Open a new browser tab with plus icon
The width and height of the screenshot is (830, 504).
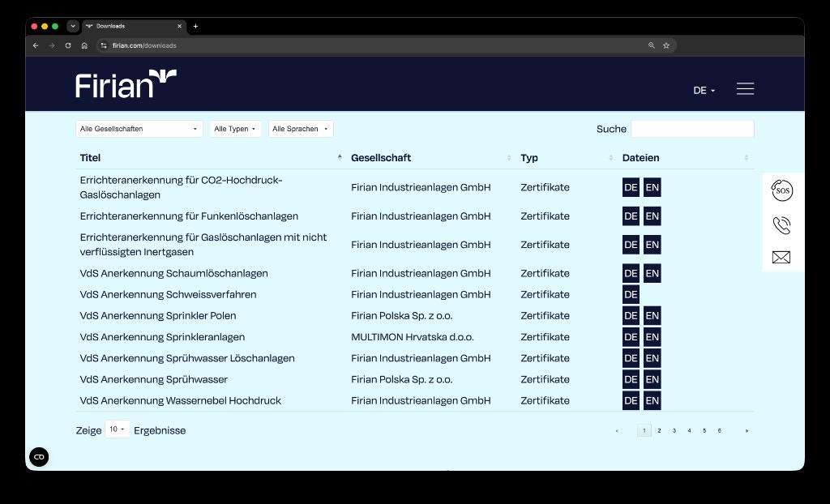coord(195,26)
